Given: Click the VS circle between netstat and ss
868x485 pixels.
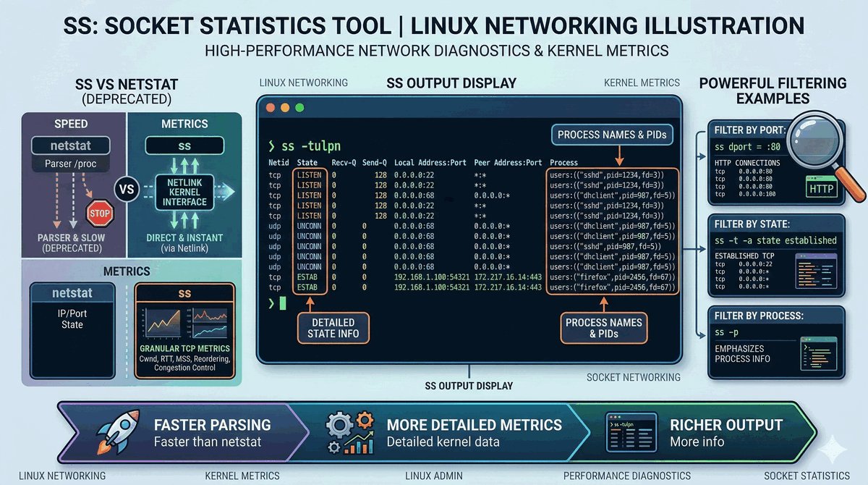Looking at the screenshot, I should point(127,192).
